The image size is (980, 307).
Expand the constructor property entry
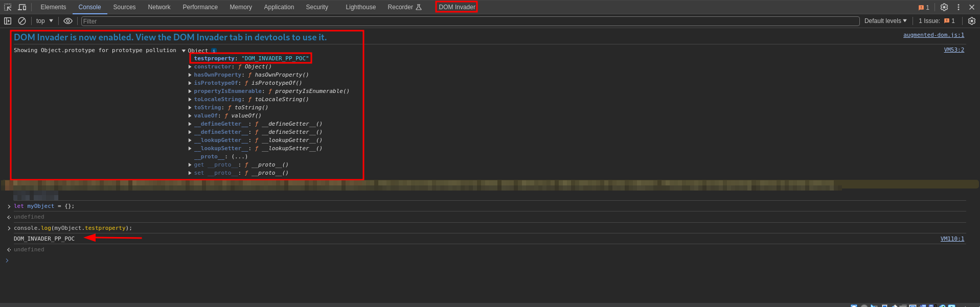[190, 67]
